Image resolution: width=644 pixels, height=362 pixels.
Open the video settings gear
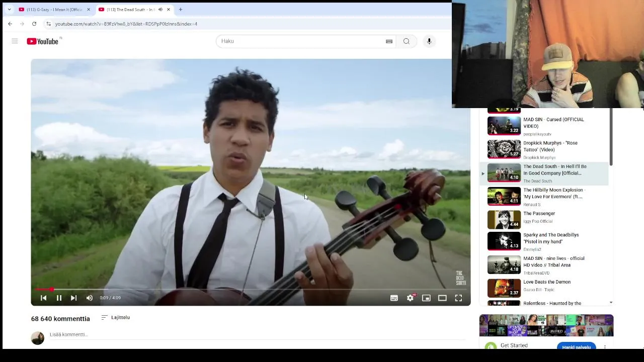(x=410, y=298)
